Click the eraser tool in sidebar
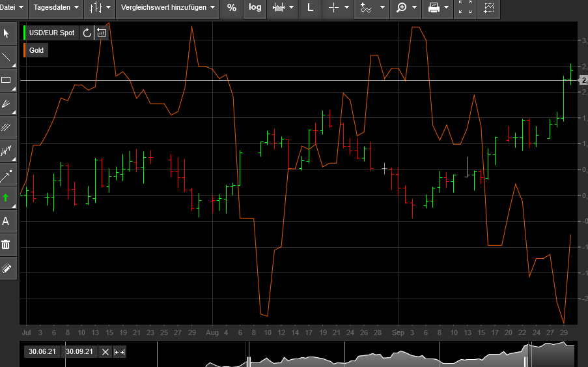588x367 pixels. (x=7, y=268)
